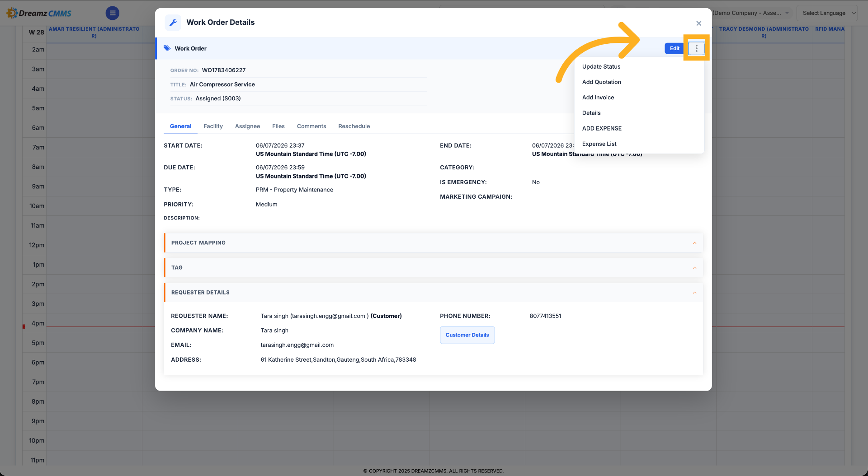868x476 pixels.
Task: Click the Tag section header
Action: (x=433, y=268)
